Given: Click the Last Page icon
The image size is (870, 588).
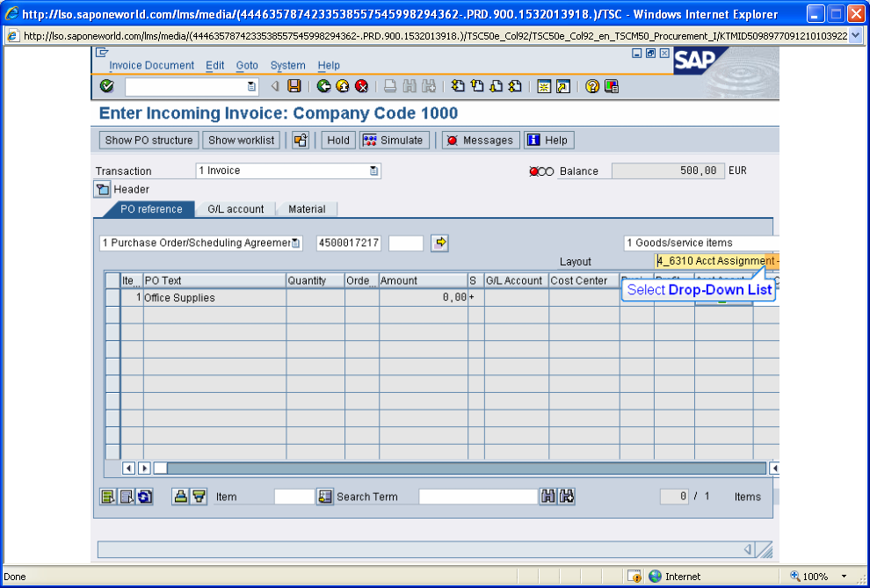Looking at the screenshot, I should [515, 86].
